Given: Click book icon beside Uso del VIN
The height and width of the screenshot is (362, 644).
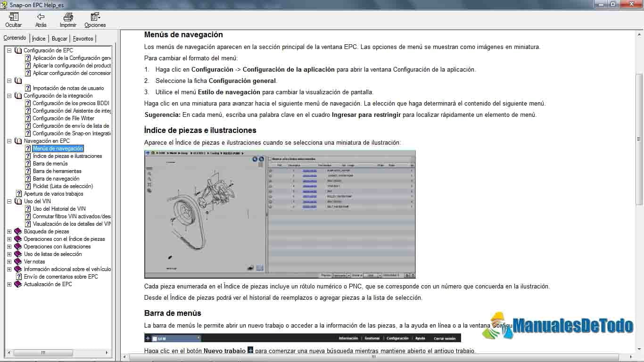Looking at the screenshot, I should [18, 201].
